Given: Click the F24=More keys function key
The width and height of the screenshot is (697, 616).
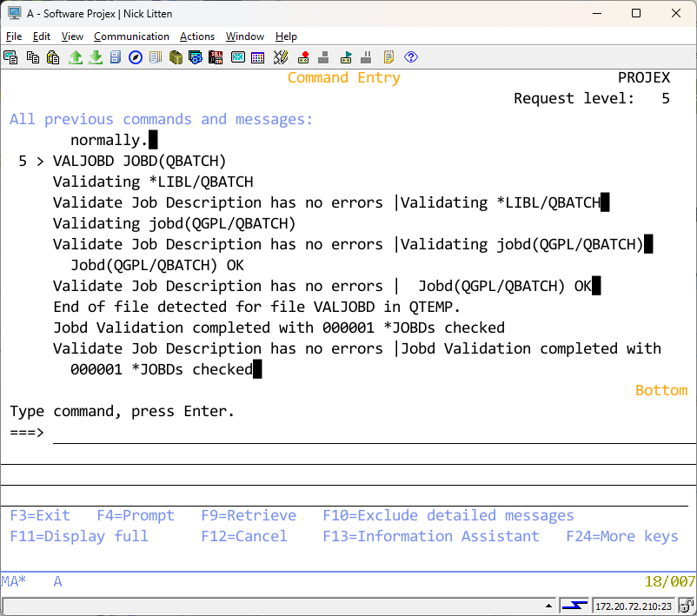Looking at the screenshot, I should [622, 536].
